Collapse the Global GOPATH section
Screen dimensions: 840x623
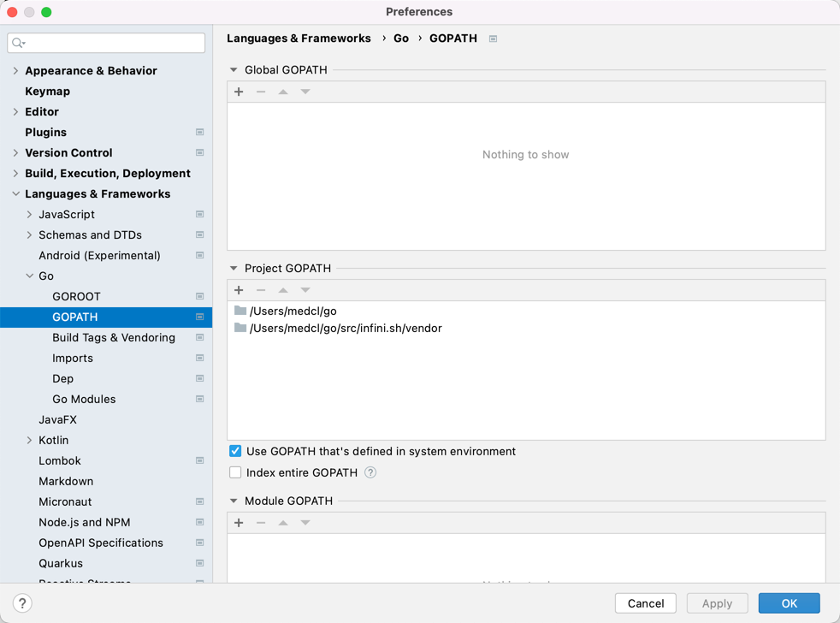tap(233, 69)
